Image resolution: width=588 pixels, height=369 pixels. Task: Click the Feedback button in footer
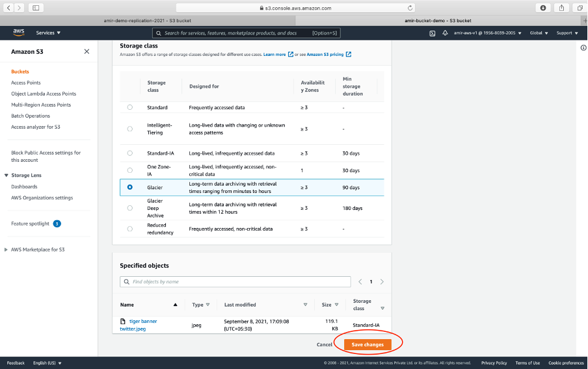[16, 363]
